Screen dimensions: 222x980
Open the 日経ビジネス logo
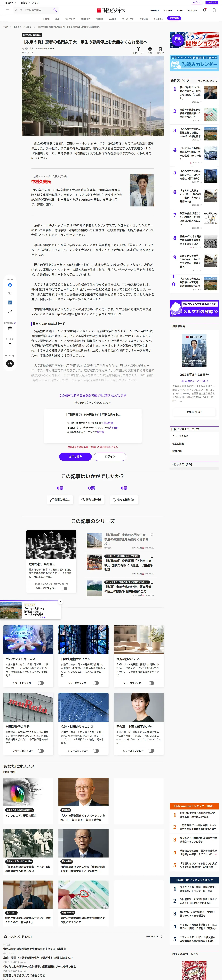tap(111, 10)
